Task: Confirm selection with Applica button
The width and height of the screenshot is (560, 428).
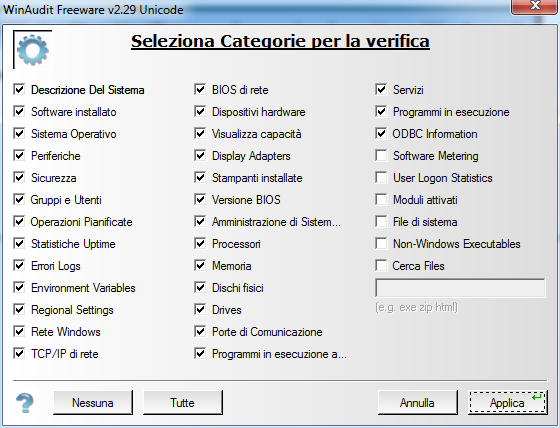Action: [508, 403]
